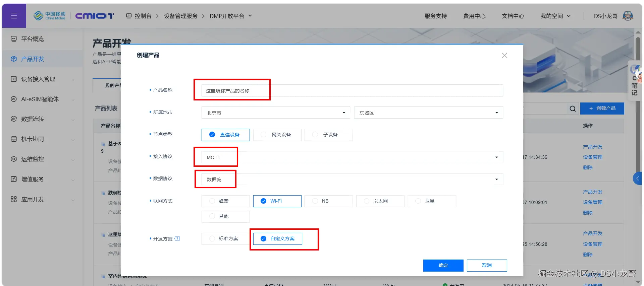Click the 数据流转 sidebar icon
The height and width of the screenshot is (286, 644).
pyautogui.click(x=14, y=119)
